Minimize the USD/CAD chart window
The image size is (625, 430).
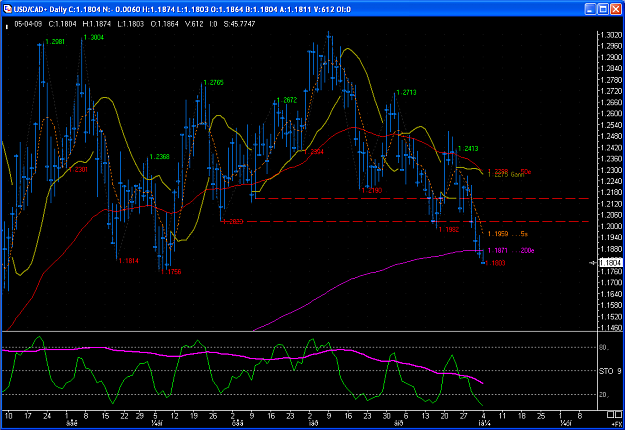tap(590, 9)
